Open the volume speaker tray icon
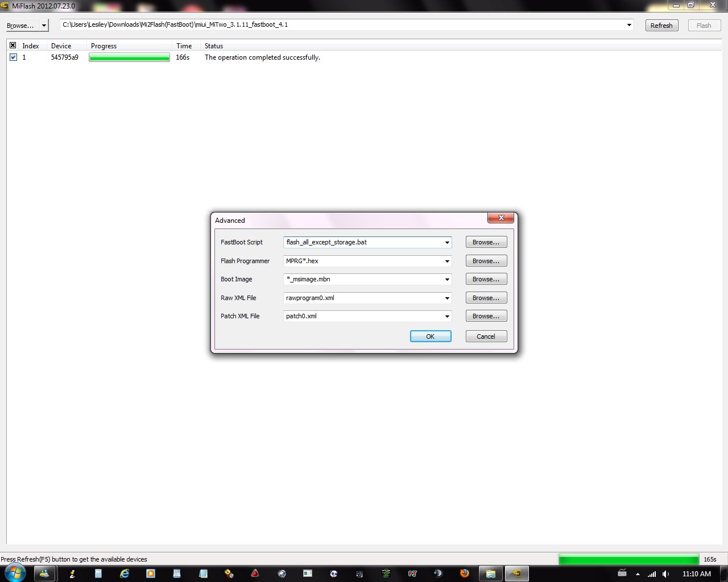The image size is (728, 582). pos(665,574)
